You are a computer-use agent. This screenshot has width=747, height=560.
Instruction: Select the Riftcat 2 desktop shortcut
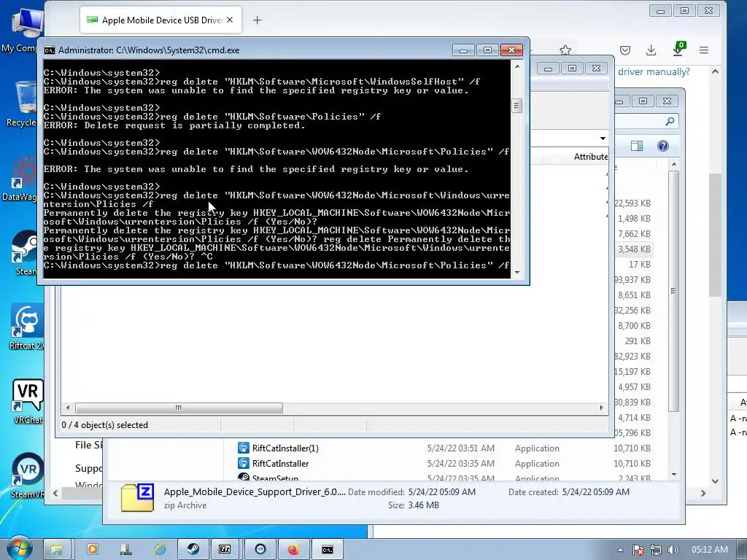pos(26,327)
